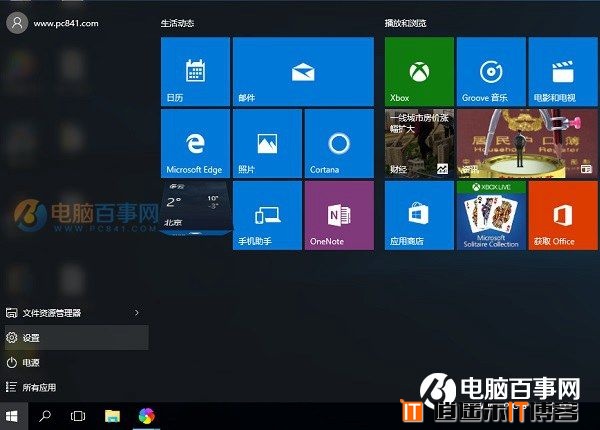The image size is (600, 430).
Task: Launch the Cortana tile
Action: (338, 143)
